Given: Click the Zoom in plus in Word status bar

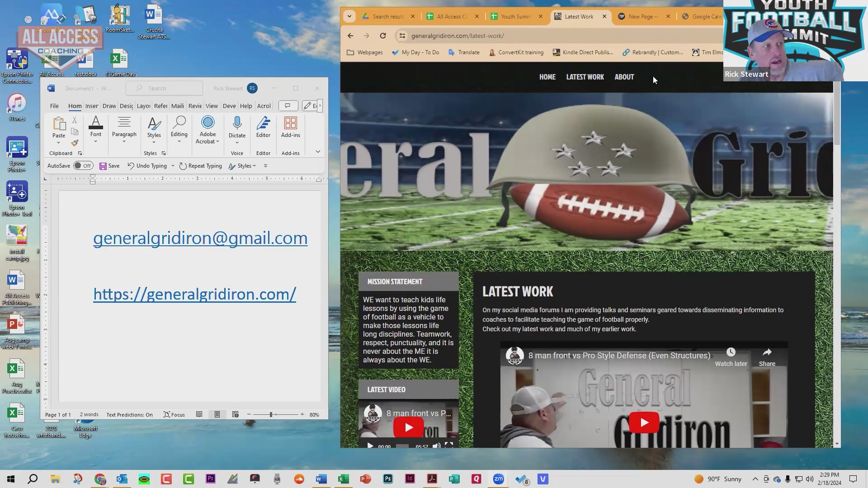Looking at the screenshot, I should (x=302, y=414).
